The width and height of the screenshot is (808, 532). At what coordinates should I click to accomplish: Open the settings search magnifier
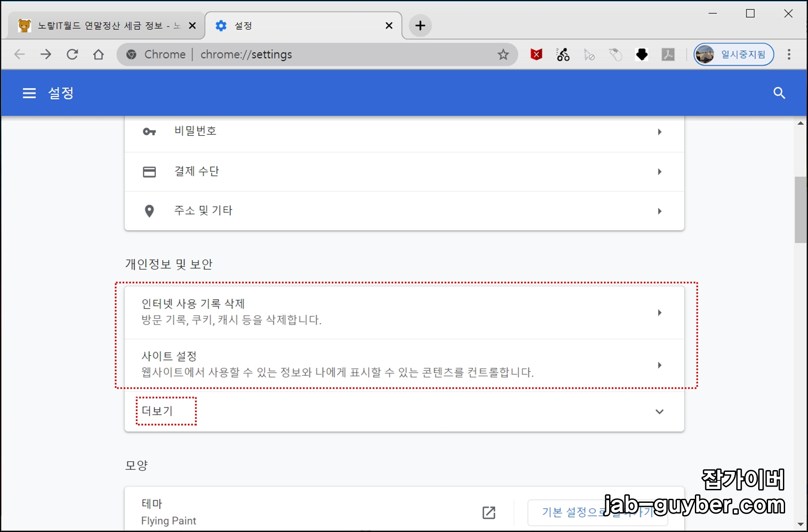point(780,93)
